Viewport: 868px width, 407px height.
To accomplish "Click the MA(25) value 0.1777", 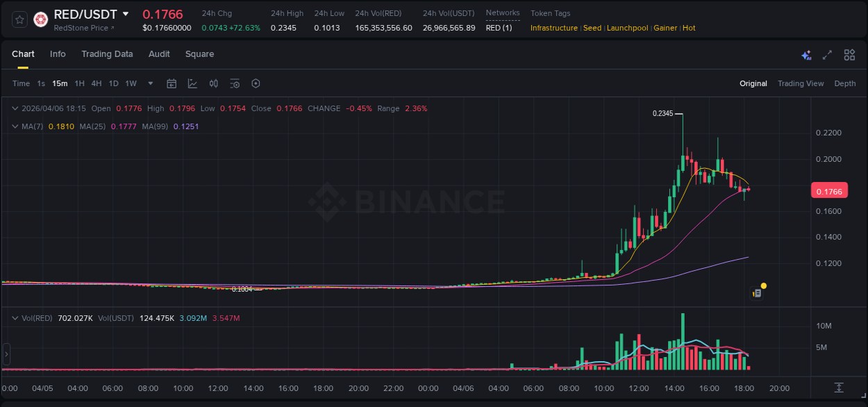I will tap(123, 126).
